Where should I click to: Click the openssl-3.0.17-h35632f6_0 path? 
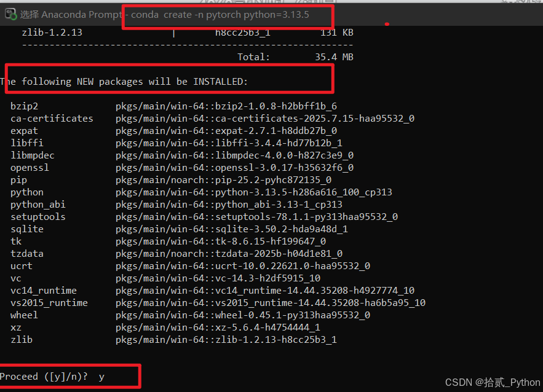234,168
